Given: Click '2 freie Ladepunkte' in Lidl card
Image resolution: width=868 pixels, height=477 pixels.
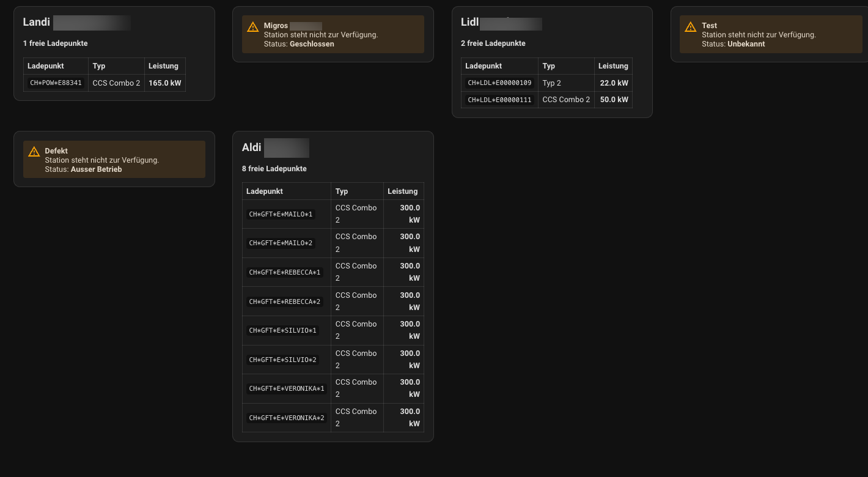Looking at the screenshot, I should 493,43.
